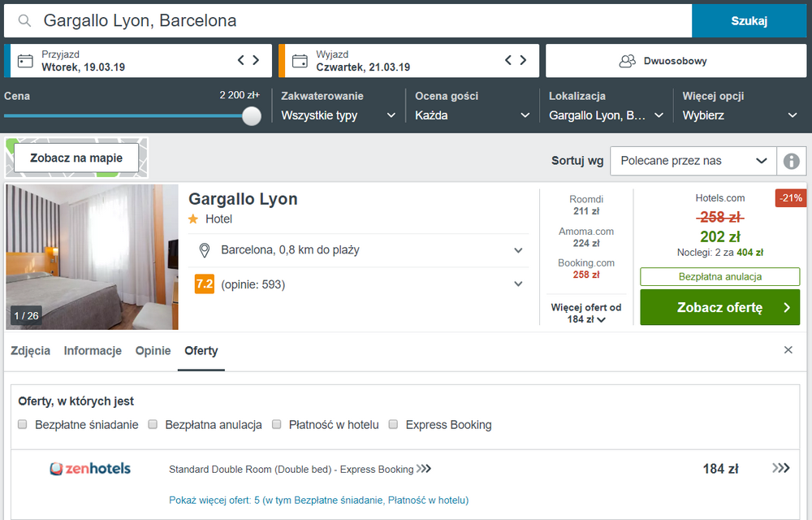
Task: Select the Dwuosobowy room type button
Action: coord(676,61)
